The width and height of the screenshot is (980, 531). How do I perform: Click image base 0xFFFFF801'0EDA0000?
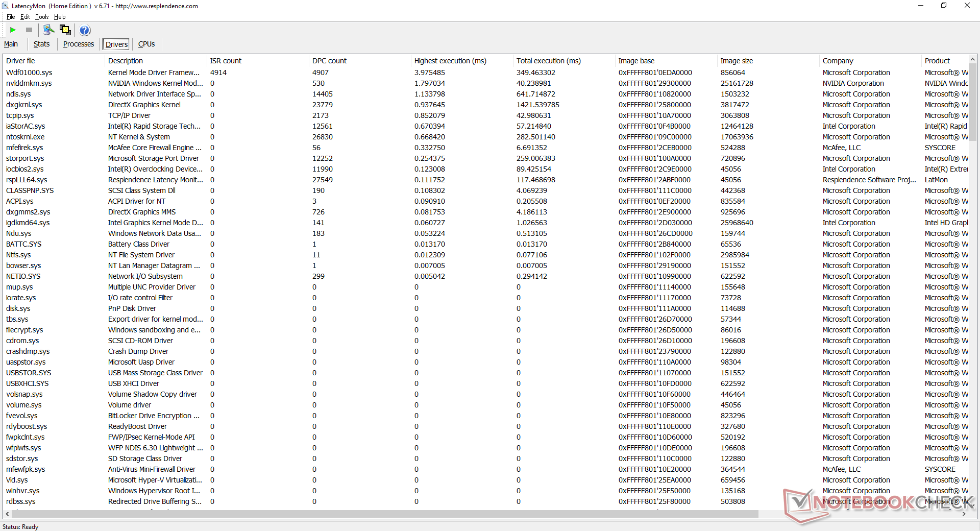pyautogui.click(x=655, y=73)
